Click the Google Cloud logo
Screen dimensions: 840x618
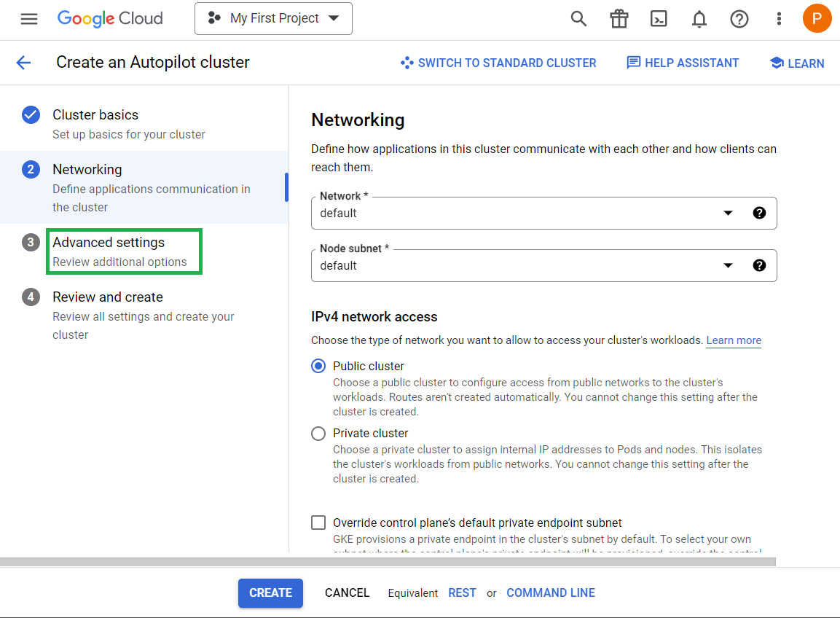click(110, 19)
